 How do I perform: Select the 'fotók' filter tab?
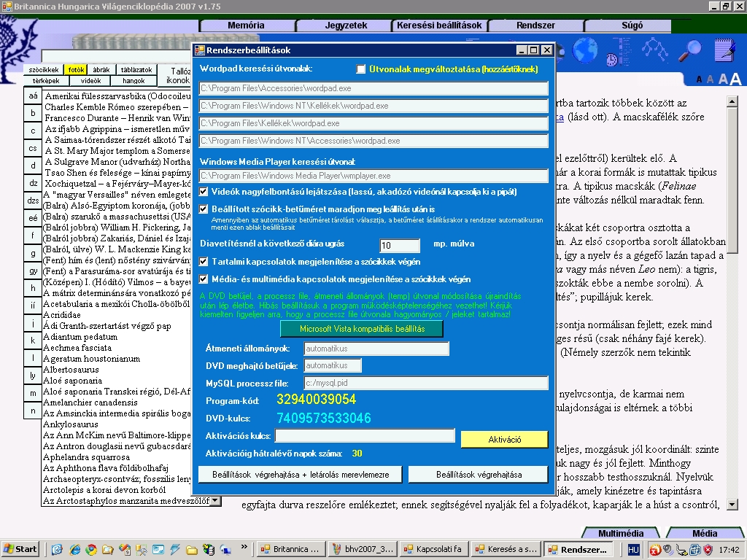click(76, 69)
